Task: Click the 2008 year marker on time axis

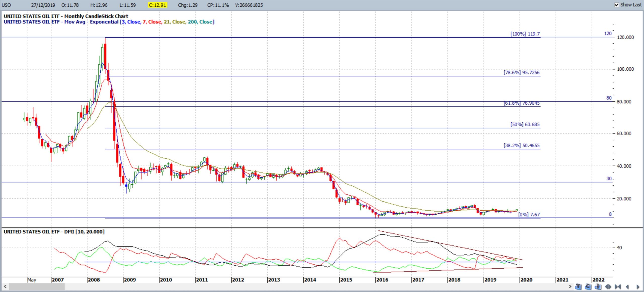Action: 94,280
